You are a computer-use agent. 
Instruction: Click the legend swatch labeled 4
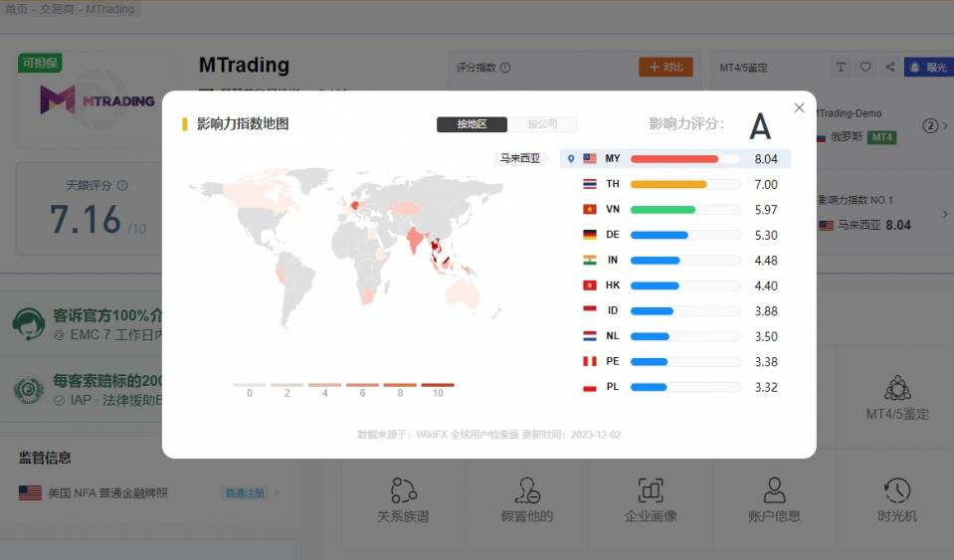tap(324, 385)
